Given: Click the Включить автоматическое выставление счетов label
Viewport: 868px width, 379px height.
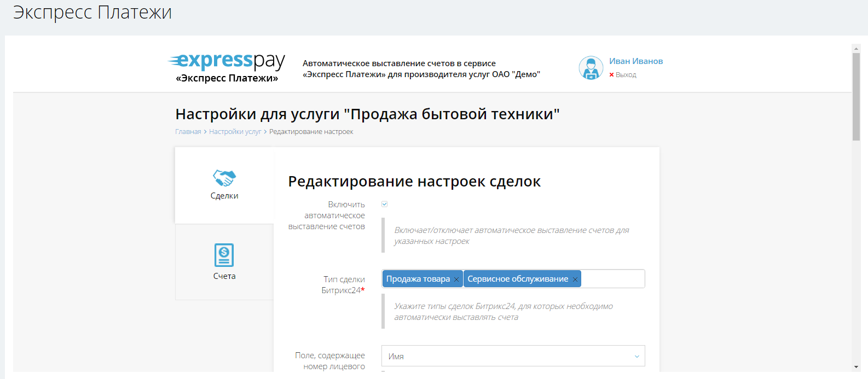Looking at the screenshot, I should point(327,215).
